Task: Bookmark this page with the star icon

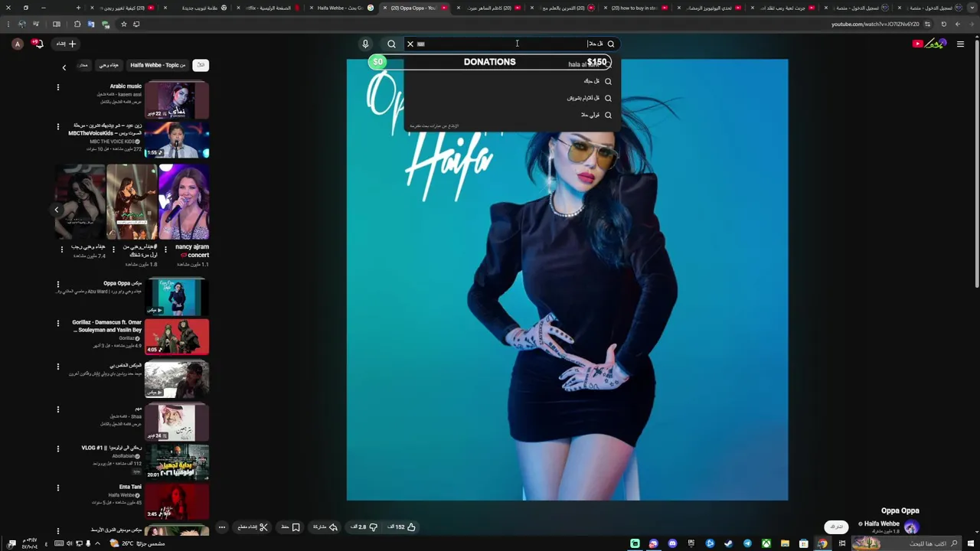Action: [123, 24]
